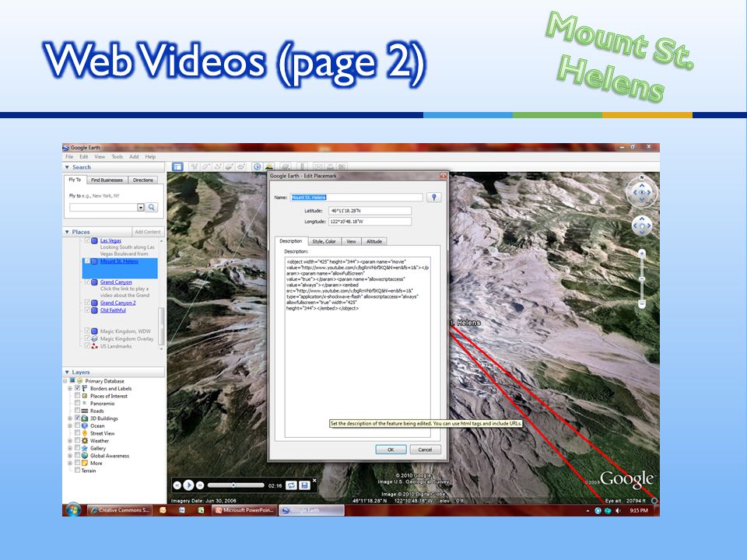The height and width of the screenshot is (560, 747).
Task: Click the zoom out minus on the map
Action: click(642, 304)
